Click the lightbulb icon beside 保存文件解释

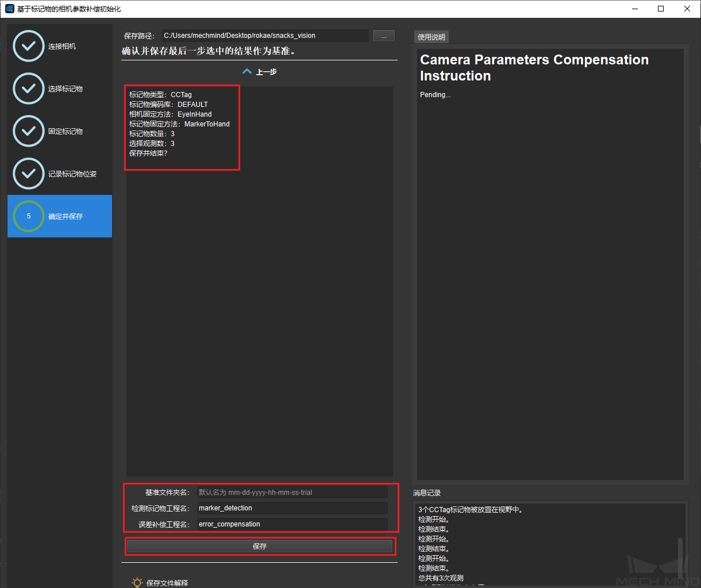tap(137, 582)
